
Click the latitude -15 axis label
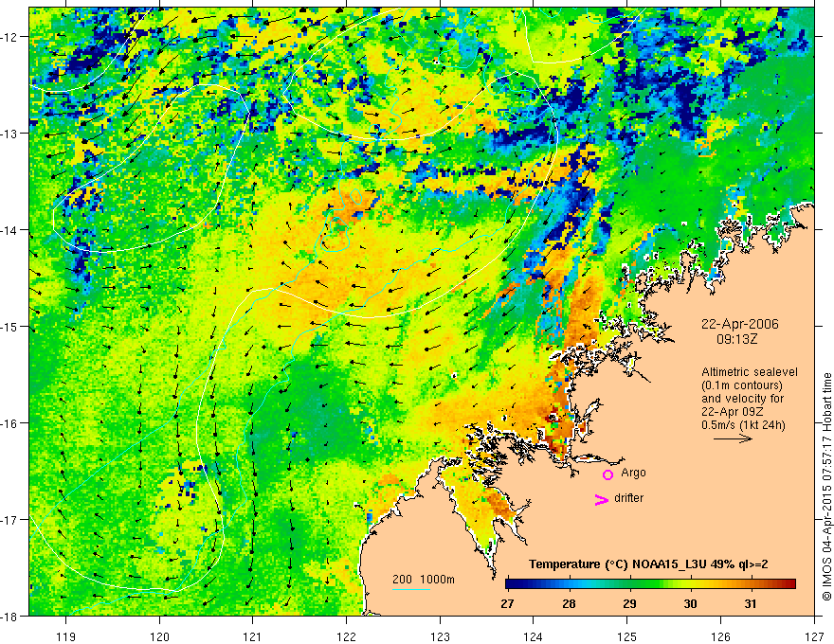(10, 326)
